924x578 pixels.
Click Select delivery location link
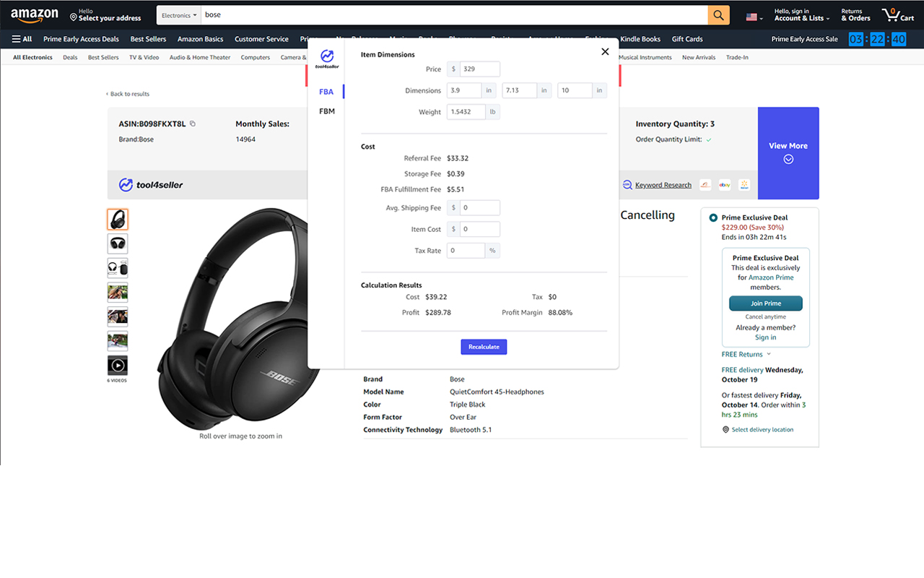click(x=762, y=430)
